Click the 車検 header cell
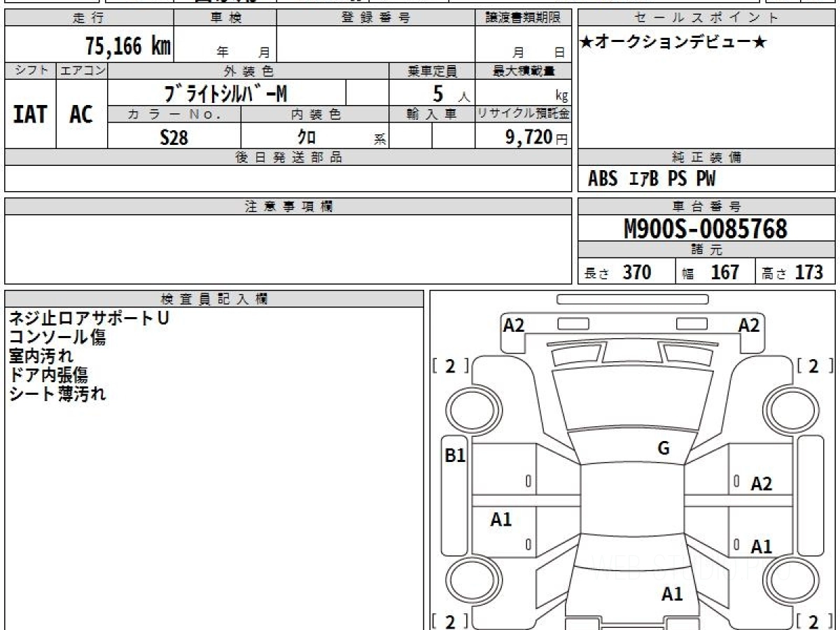The width and height of the screenshot is (840, 630). 225,18
